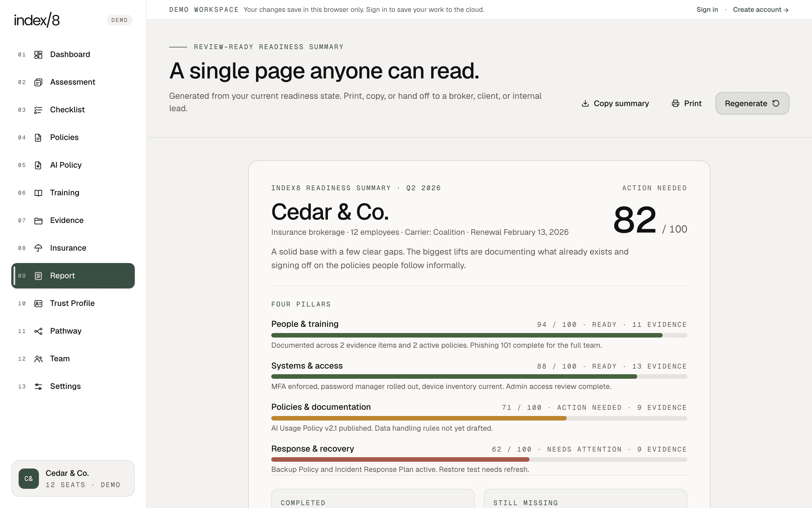This screenshot has width=812, height=508.
Task: Open Checklist in the sidebar
Action: click(73, 110)
